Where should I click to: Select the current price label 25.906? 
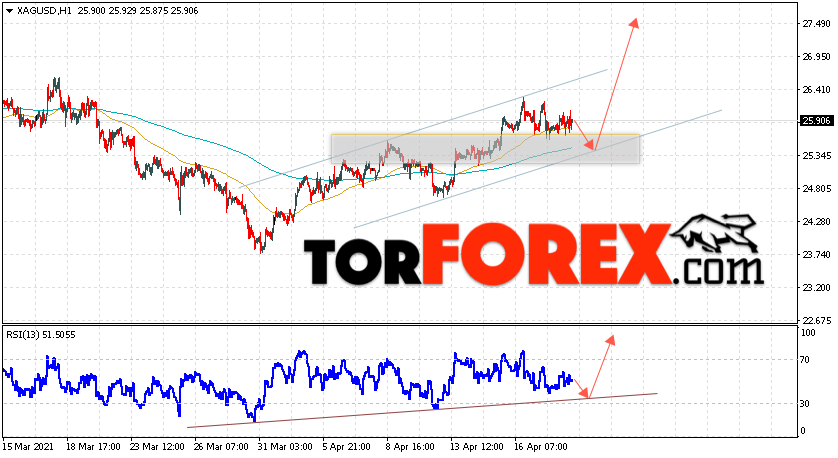[816, 121]
